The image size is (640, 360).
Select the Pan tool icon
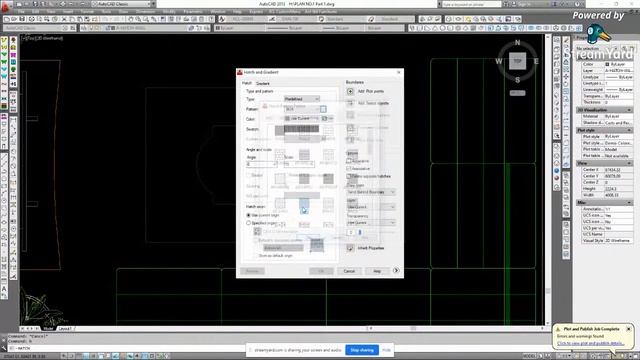pos(131,19)
